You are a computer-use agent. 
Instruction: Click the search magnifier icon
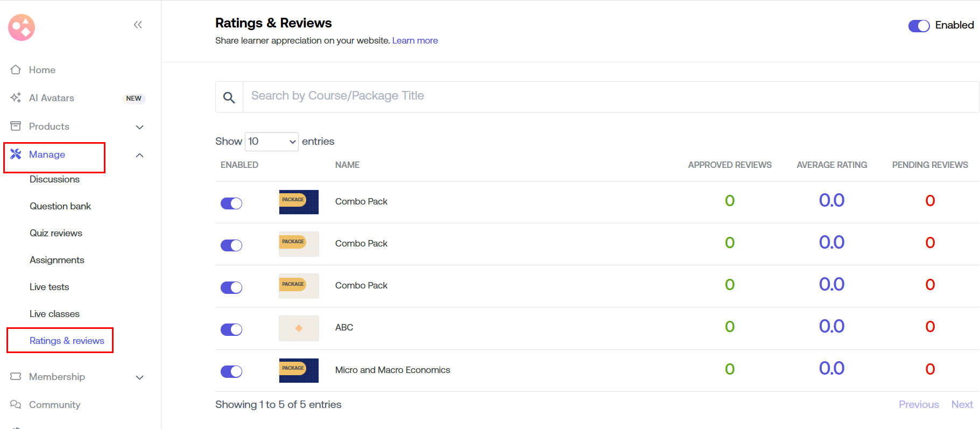click(x=229, y=97)
